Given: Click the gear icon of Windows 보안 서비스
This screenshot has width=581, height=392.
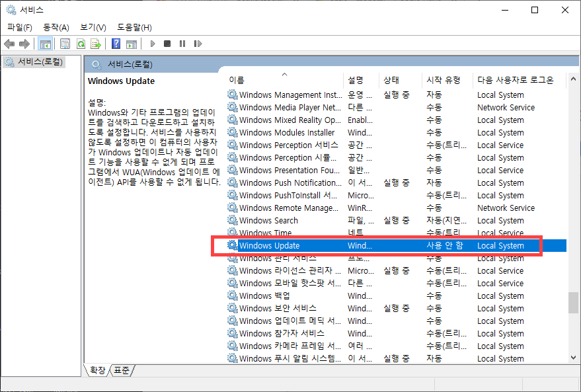Looking at the screenshot, I should pyautogui.click(x=232, y=308).
